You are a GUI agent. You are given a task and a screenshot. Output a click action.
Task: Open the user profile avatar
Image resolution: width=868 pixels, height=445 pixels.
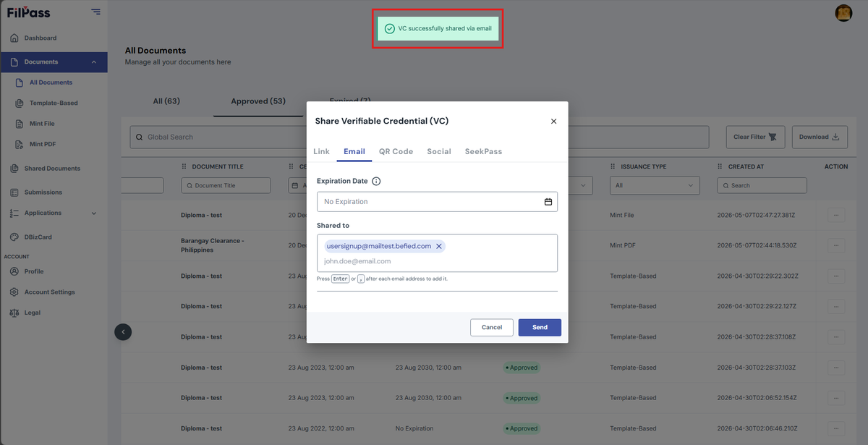(843, 12)
